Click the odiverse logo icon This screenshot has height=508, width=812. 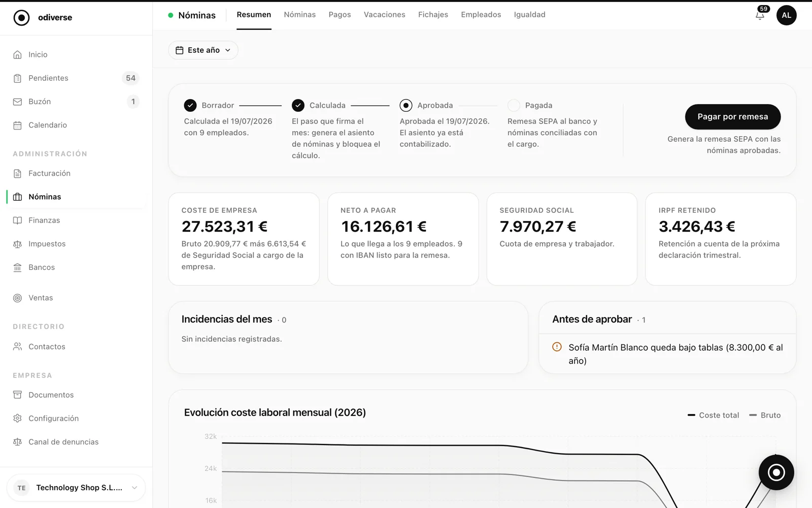pyautogui.click(x=21, y=18)
